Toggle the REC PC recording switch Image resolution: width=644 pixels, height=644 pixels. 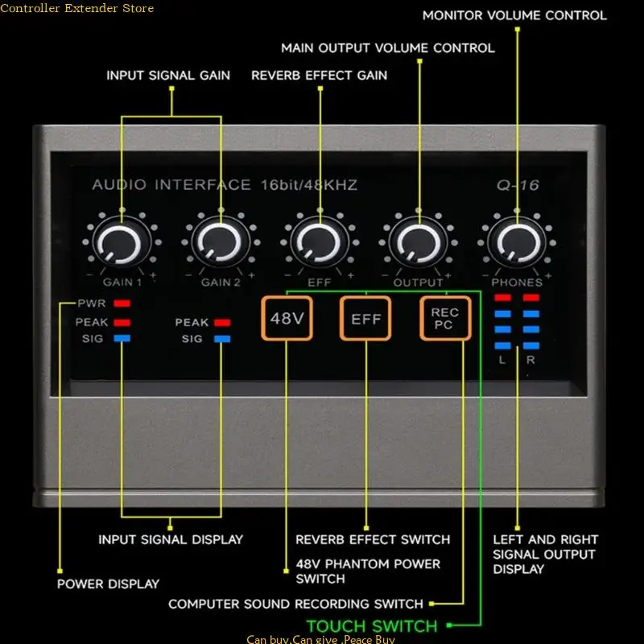[445, 318]
